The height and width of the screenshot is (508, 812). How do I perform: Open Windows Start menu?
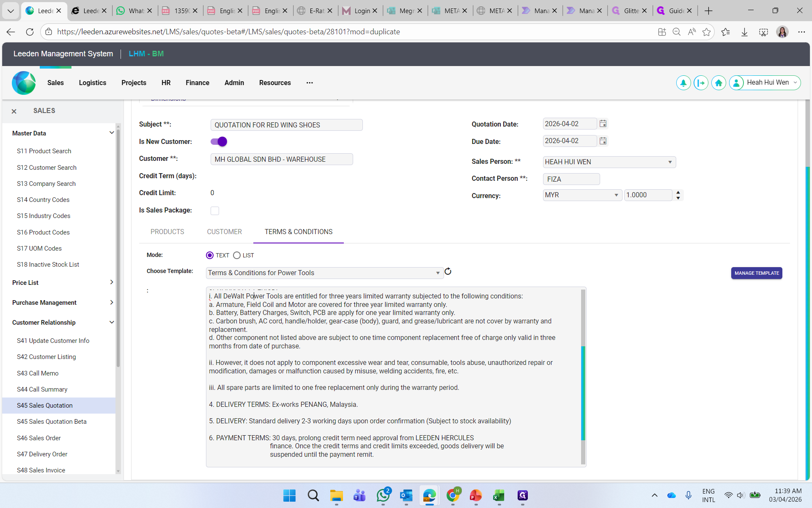click(290, 495)
